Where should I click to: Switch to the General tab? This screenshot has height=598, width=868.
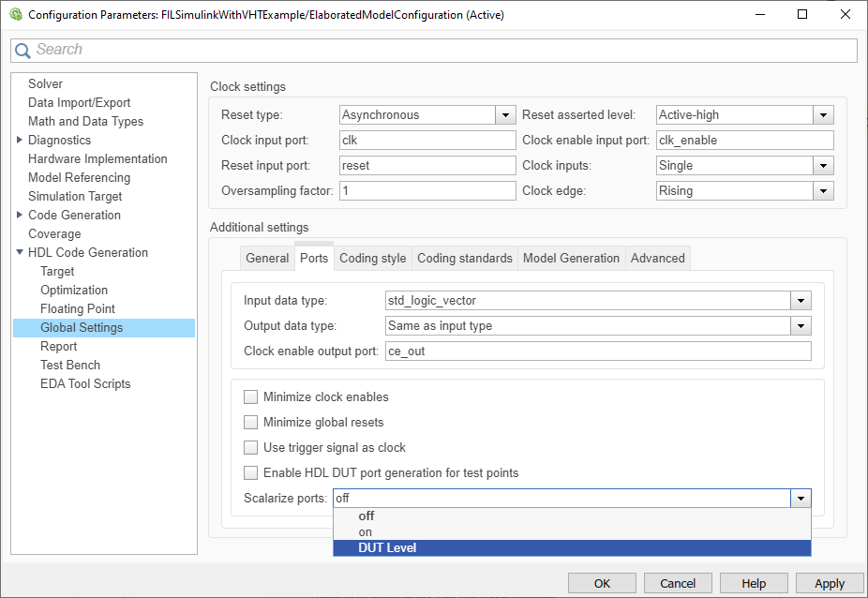[x=267, y=259]
